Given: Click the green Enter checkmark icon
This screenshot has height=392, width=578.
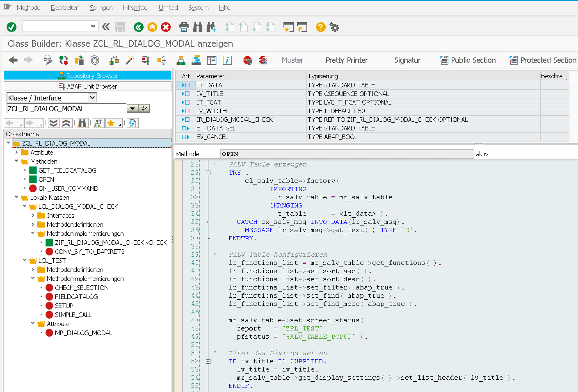Looking at the screenshot, I should pyautogui.click(x=11, y=27).
